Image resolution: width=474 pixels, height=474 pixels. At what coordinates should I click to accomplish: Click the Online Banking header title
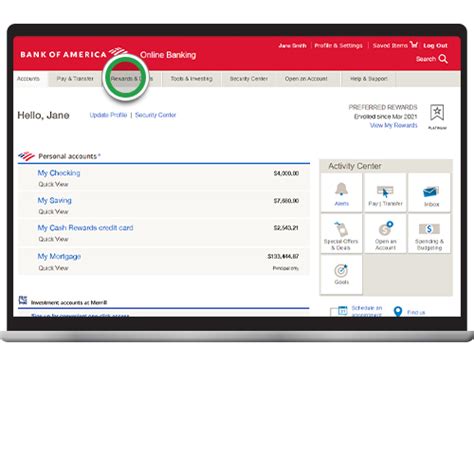tap(168, 55)
